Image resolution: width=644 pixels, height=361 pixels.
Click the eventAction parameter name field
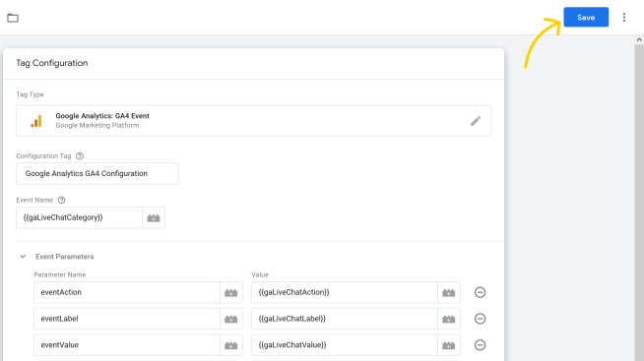tap(127, 292)
